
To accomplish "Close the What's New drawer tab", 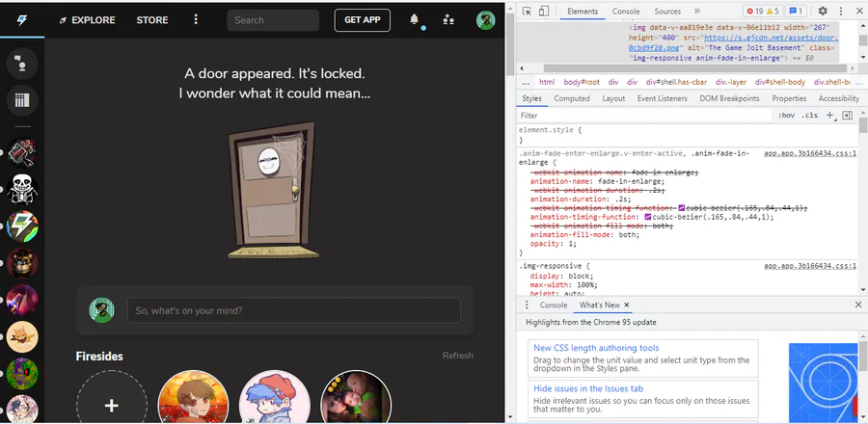I will click(627, 305).
